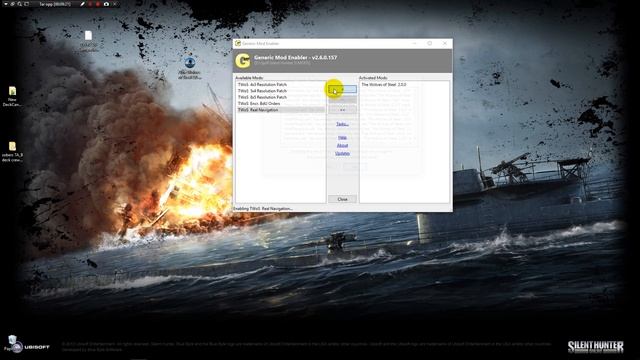Open the recorder bar dropdown arrow
Viewport: 640px width, 360px height.
[x=6, y=4]
